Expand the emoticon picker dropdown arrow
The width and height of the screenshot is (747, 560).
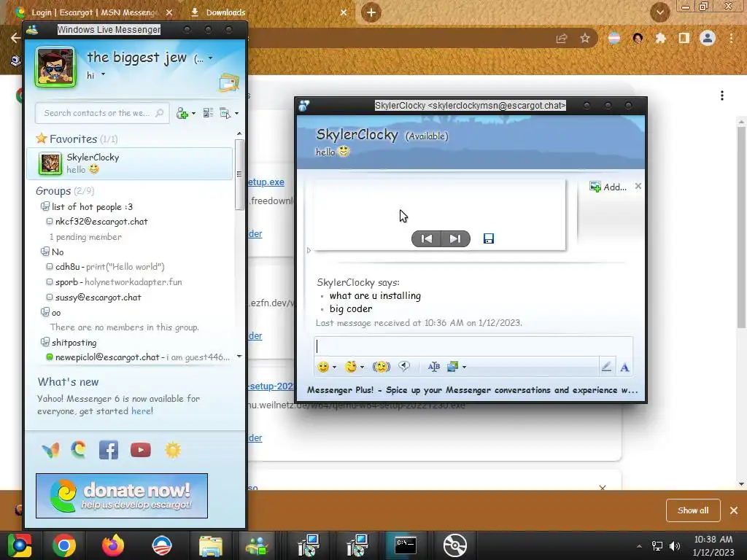pyautogui.click(x=334, y=367)
